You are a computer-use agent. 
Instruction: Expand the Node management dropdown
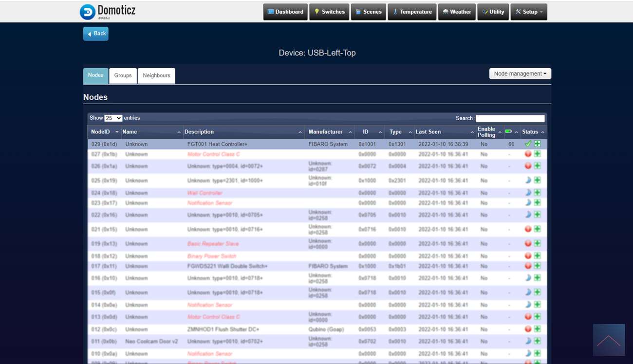pos(520,74)
